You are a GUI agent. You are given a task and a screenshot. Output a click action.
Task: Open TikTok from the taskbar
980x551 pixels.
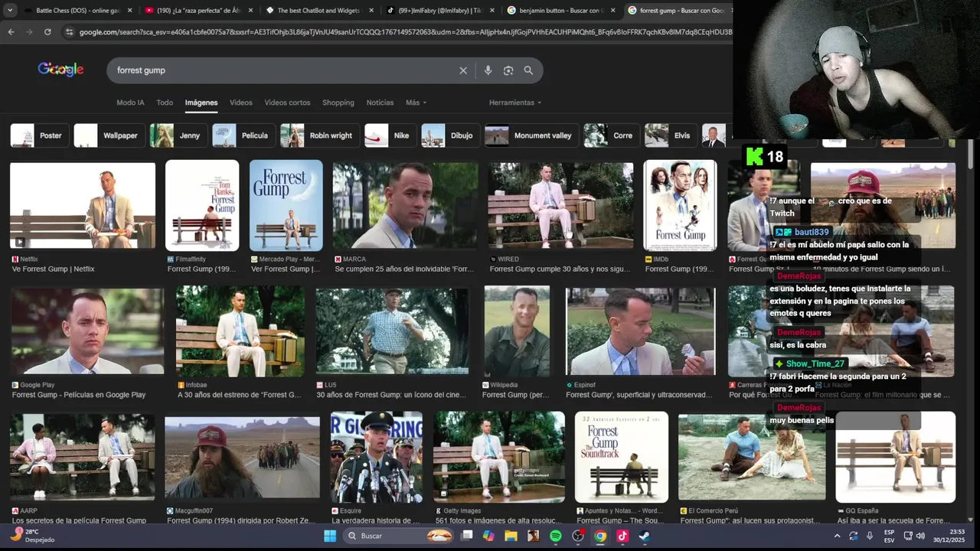[622, 536]
